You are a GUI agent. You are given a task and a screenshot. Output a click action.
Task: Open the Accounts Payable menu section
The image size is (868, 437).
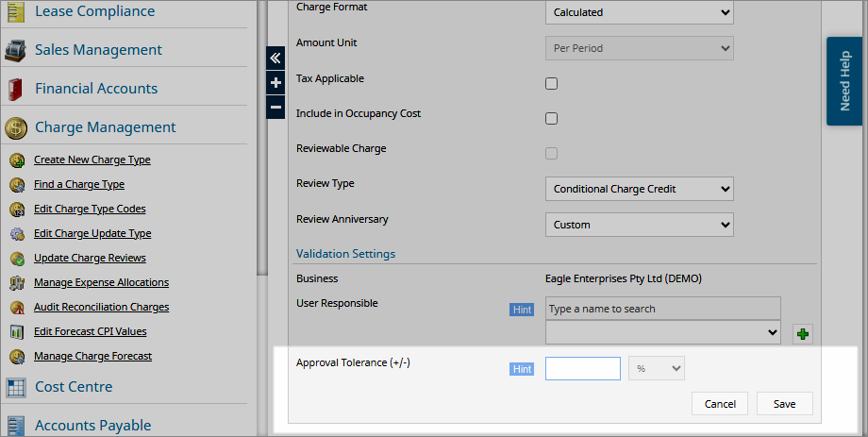pos(93,426)
